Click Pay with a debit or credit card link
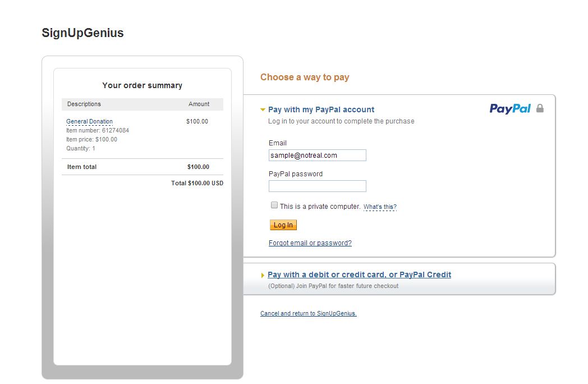Image resolution: width=588 pixels, height=384 pixels. tap(359, 275)
